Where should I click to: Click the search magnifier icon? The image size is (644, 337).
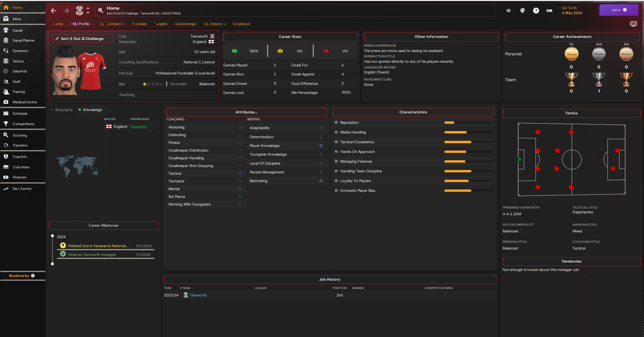(101, 11)
